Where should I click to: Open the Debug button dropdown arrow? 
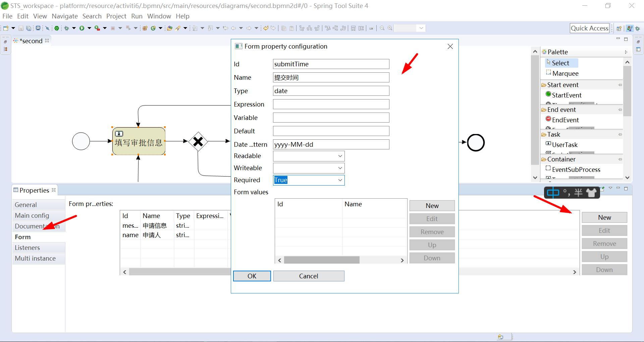[x=74, y=28]
